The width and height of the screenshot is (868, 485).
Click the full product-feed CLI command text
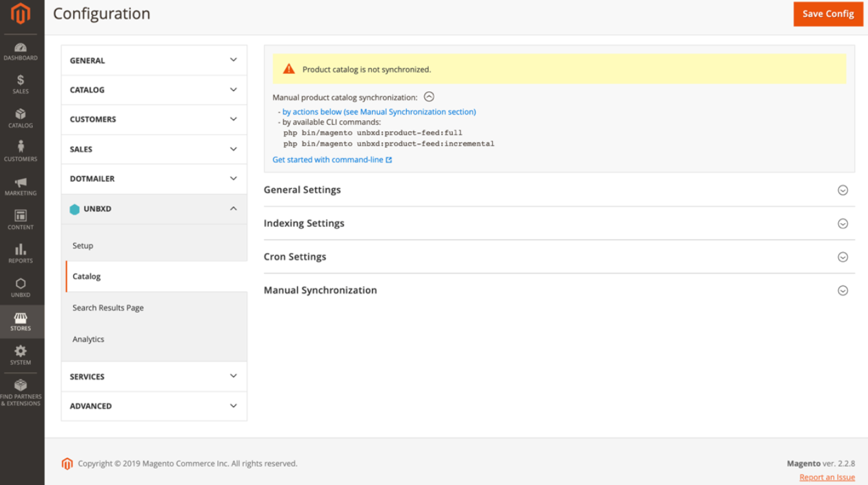click(x=373, y=133)
